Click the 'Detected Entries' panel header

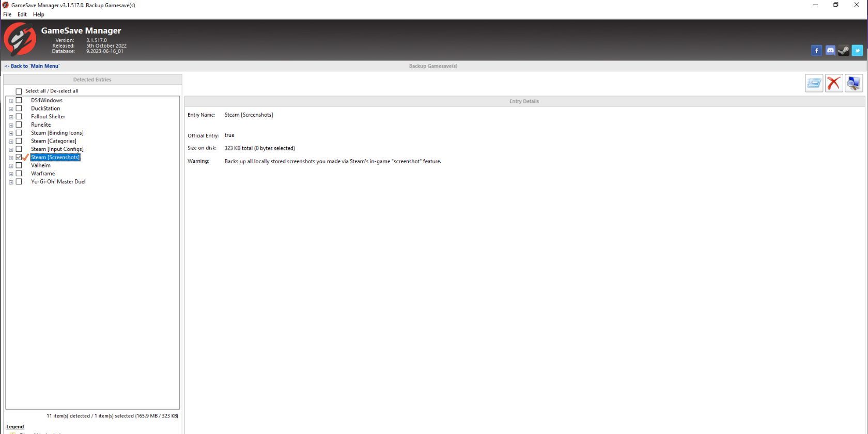(92, 80)
